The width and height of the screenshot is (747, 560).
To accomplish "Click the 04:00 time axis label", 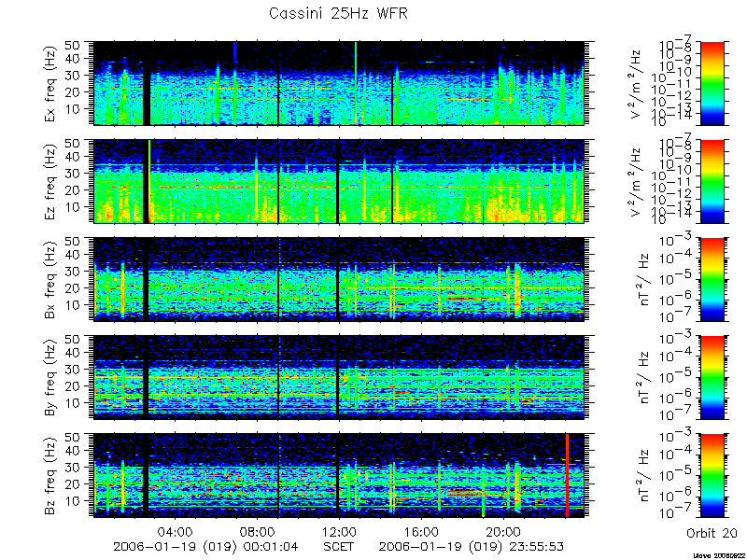I will click(x=176, y=531).
